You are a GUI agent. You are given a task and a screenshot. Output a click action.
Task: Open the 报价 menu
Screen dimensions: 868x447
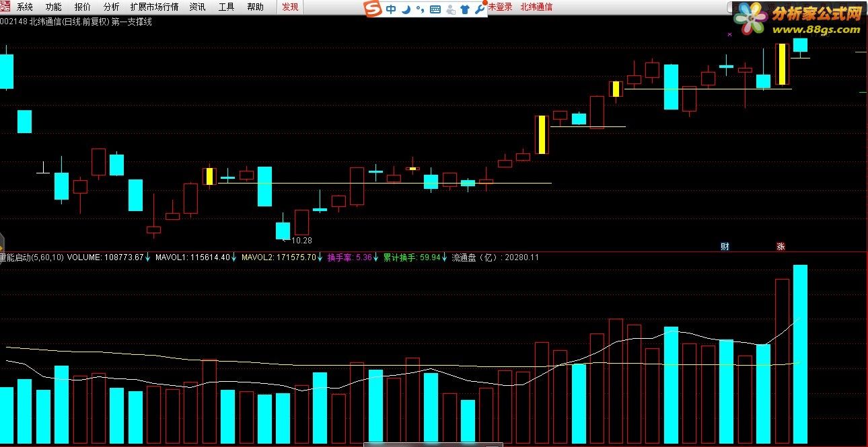(x=82, y=7)
